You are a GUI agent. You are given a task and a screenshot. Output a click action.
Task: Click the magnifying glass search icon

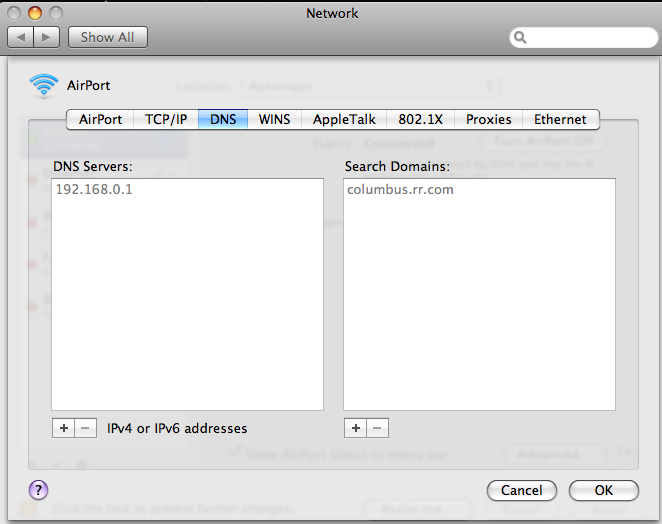point(520,38)
